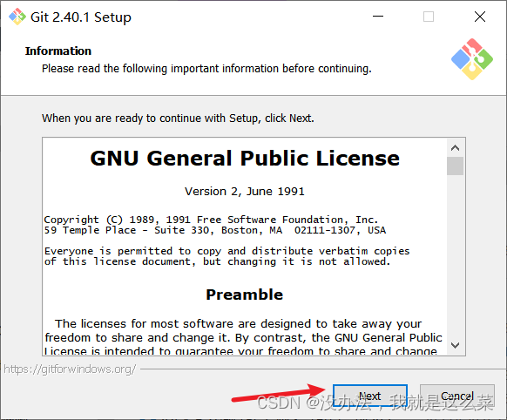Screen dimensions: 507x420
Task: Click the 'GNU General Public License' heading
Action: pyautogui.click(x=245, y=158)
